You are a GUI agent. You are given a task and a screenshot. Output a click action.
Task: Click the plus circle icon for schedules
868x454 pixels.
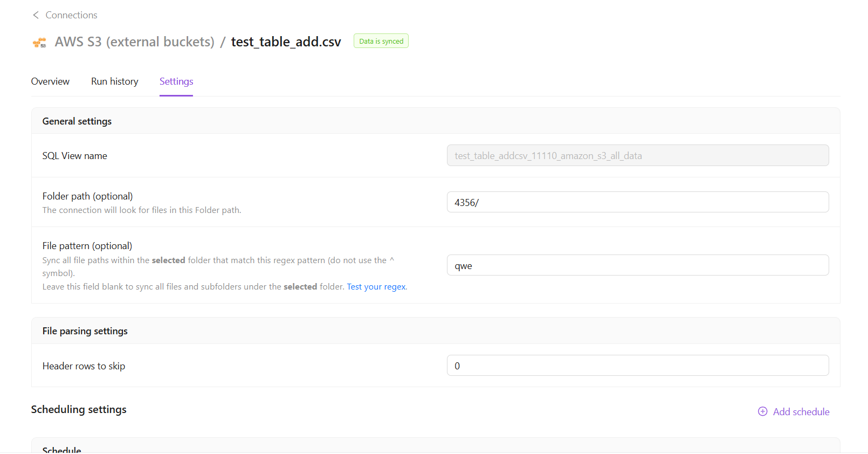pos(762,411)
